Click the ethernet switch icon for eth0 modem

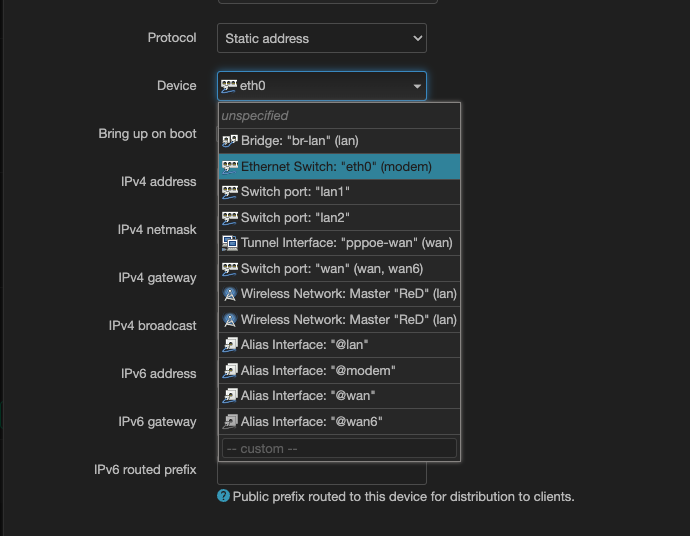pos(230,167)
